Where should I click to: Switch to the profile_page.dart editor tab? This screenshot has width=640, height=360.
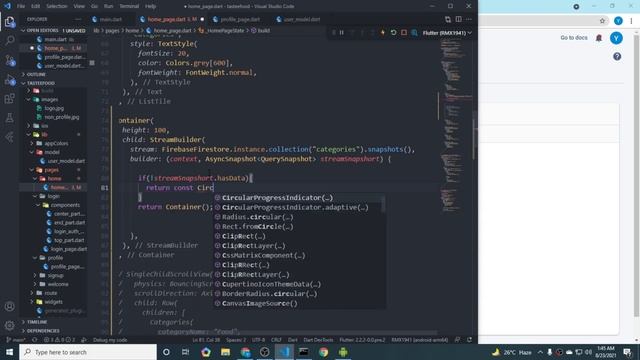240,19
